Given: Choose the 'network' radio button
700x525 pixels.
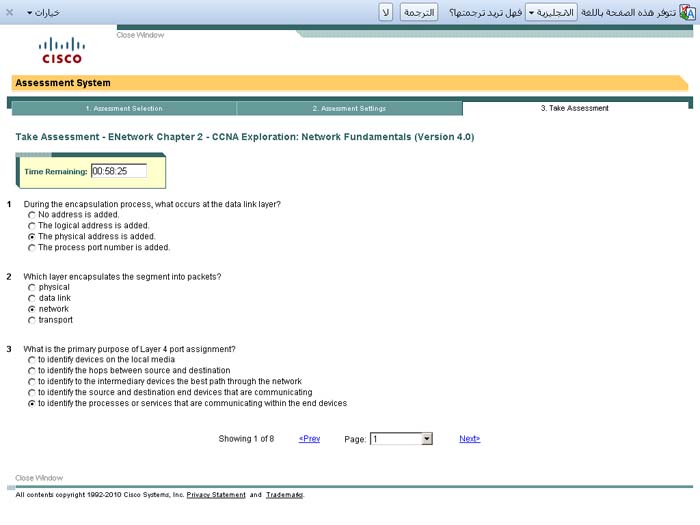Looking at the screenshot, I should point(31,309).
